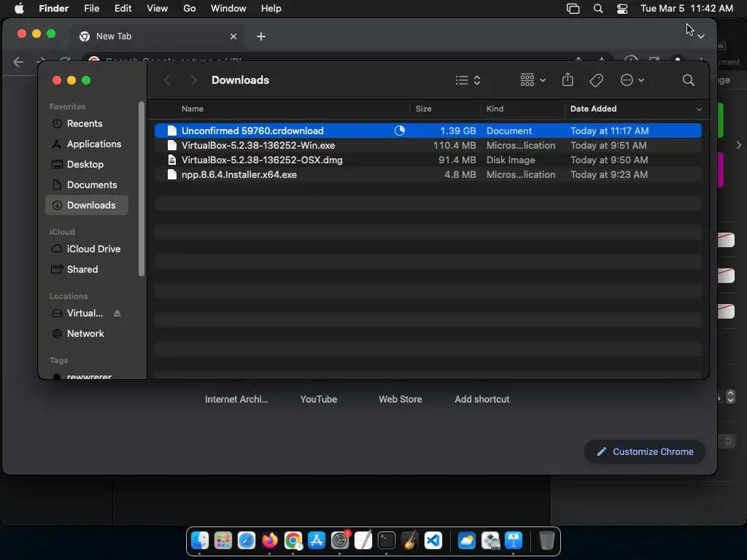Open Recents in Finder sidebar
The image size is (747, 560).
[x=87, y=123]
